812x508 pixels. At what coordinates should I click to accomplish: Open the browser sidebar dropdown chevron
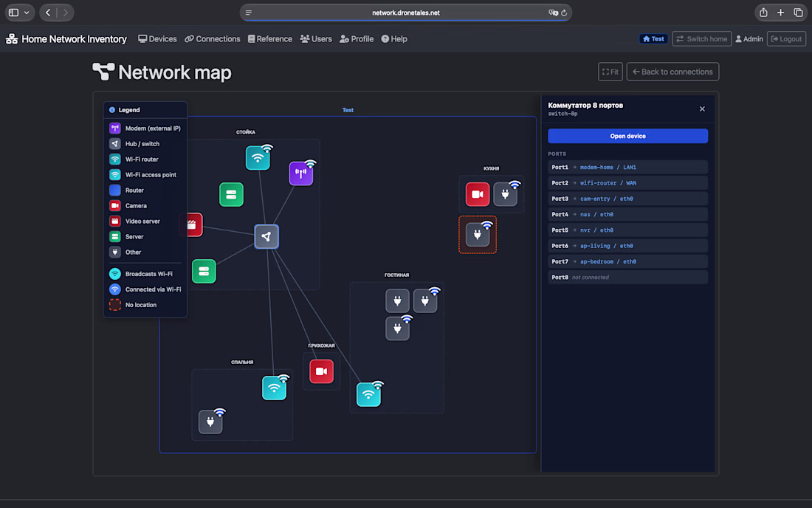(27, 13)
